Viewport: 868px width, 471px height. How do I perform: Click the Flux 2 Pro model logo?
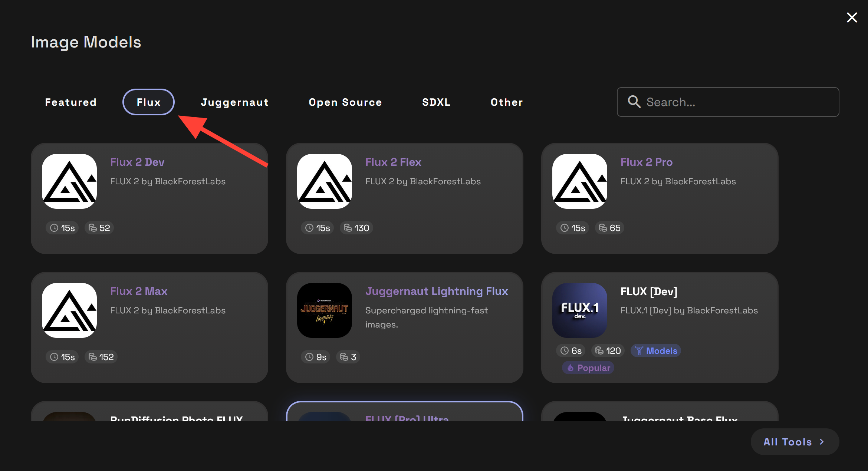pos(580,181)
